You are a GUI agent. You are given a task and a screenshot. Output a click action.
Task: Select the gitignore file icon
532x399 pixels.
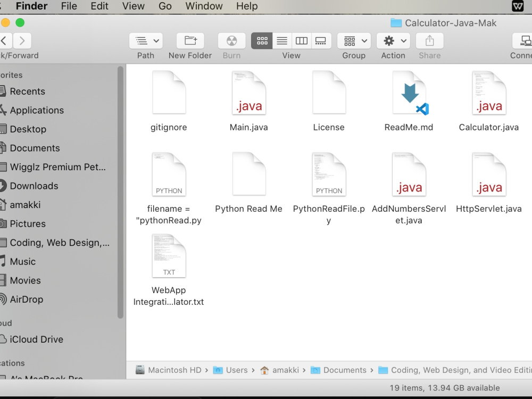coord(169,92)
